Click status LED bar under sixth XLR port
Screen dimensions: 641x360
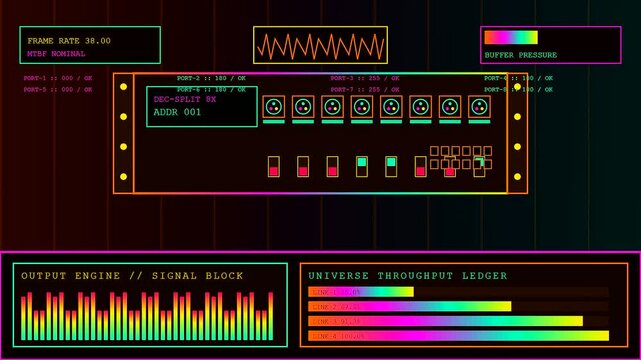click(x=421, y=122)
